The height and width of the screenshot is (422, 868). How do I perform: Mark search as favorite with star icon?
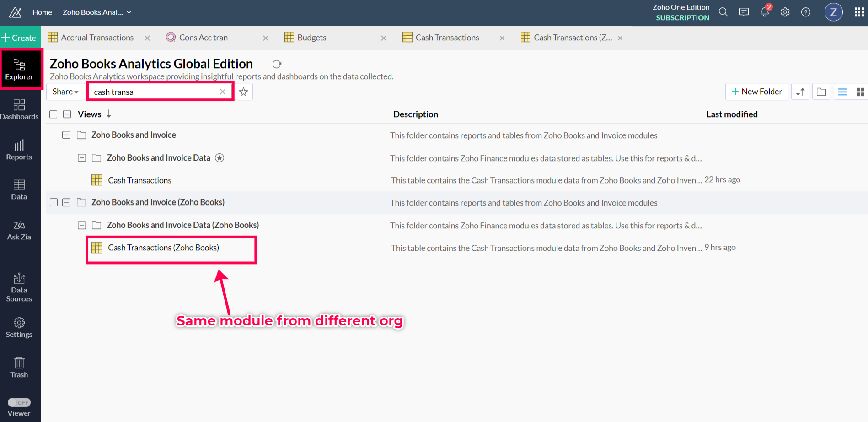(244, 92)
